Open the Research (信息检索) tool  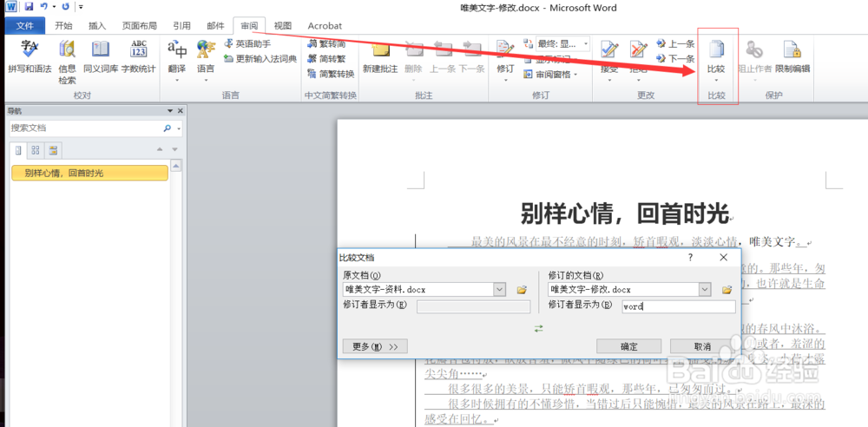pyautogui.click(x=67, y=62)
